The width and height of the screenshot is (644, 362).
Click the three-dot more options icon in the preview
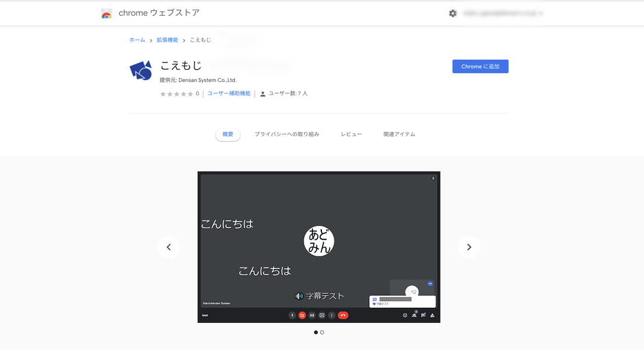(332, 315)
